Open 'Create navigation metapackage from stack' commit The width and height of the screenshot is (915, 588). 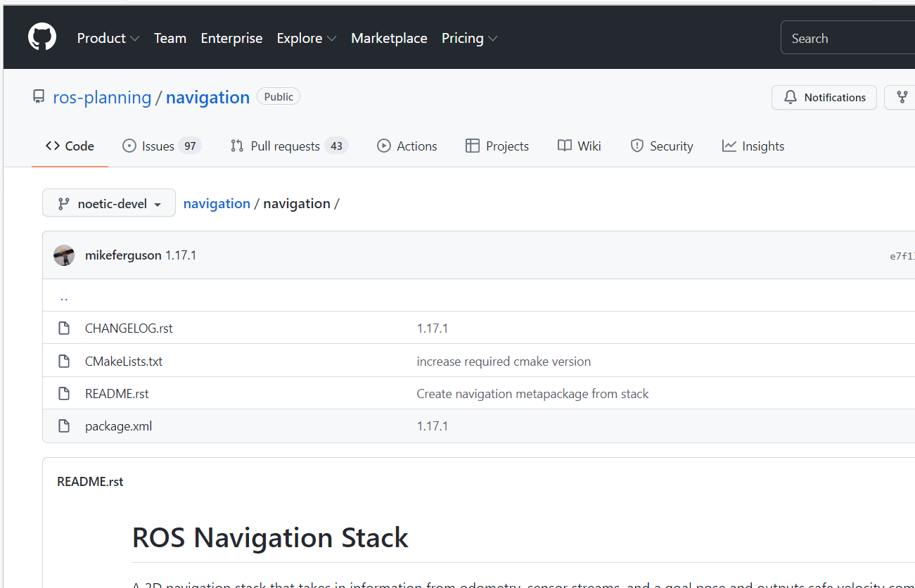pos(532,394)
